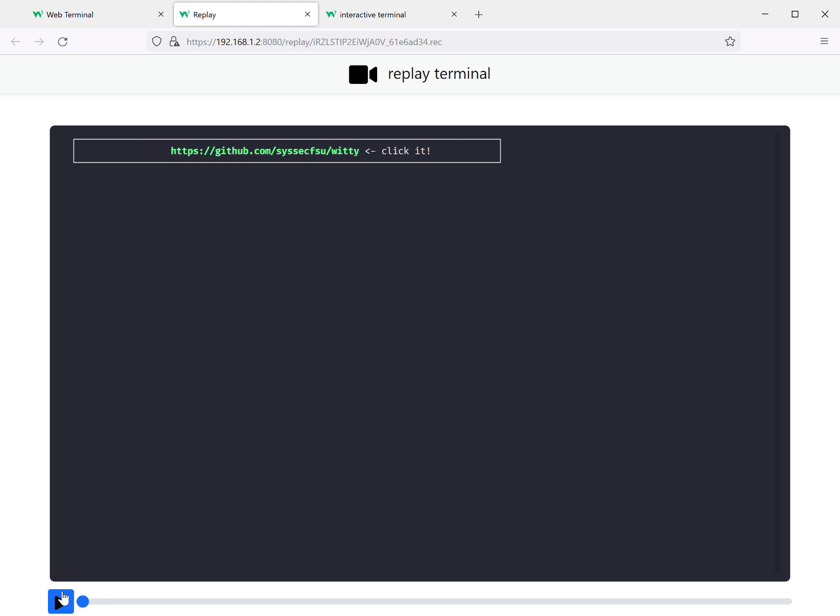Screen dimensions: 840x616
Task: Reload the current page
Action: tap(63, 42)
